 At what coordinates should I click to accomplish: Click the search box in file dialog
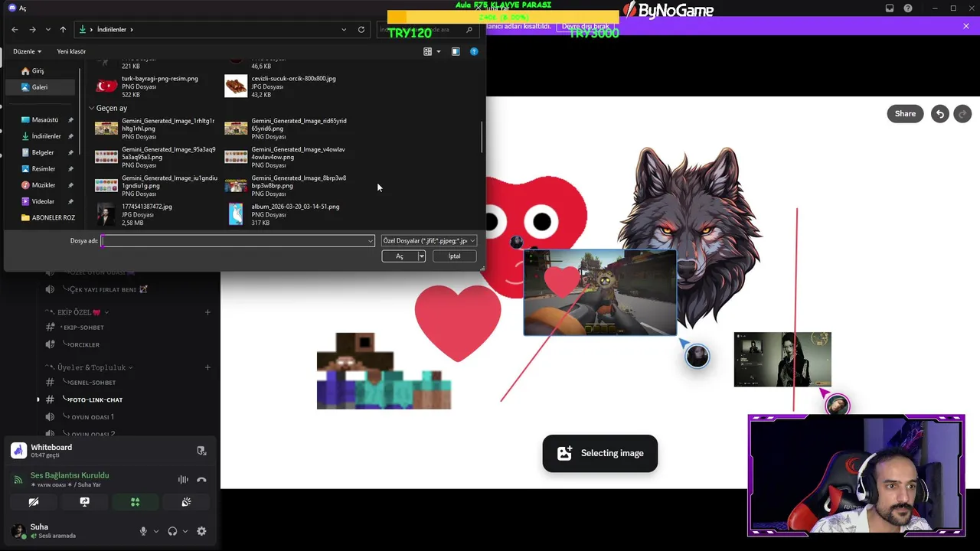pyautogui.click(x=426, y=29)
